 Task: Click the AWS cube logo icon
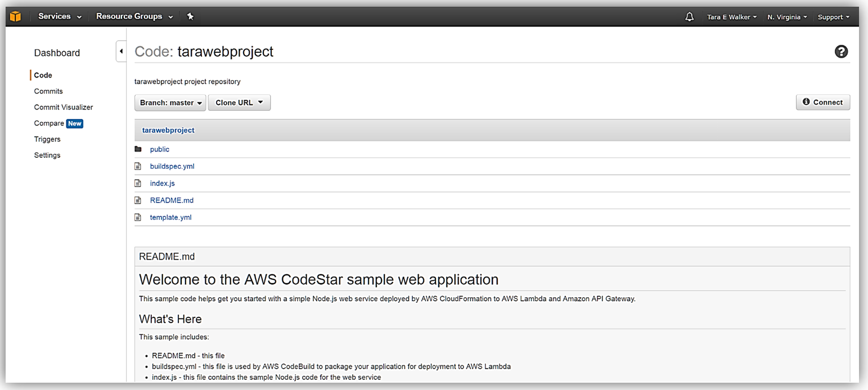click(15, 17)
